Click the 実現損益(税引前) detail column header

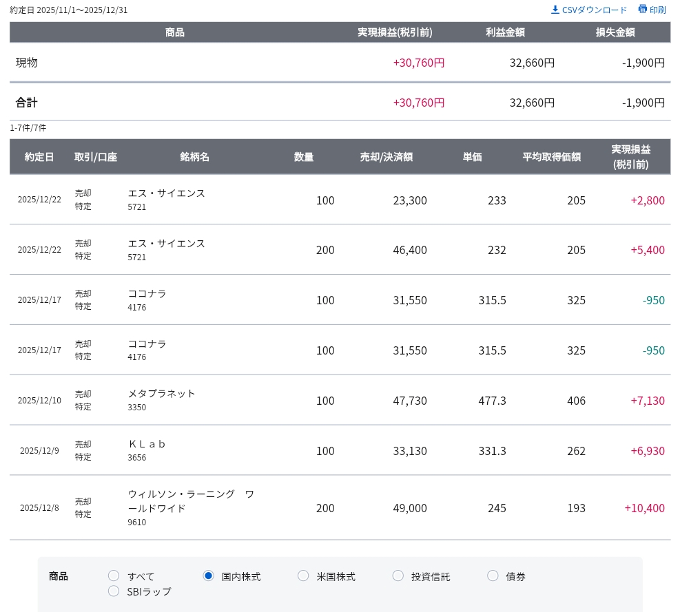[x=630, y=156]
